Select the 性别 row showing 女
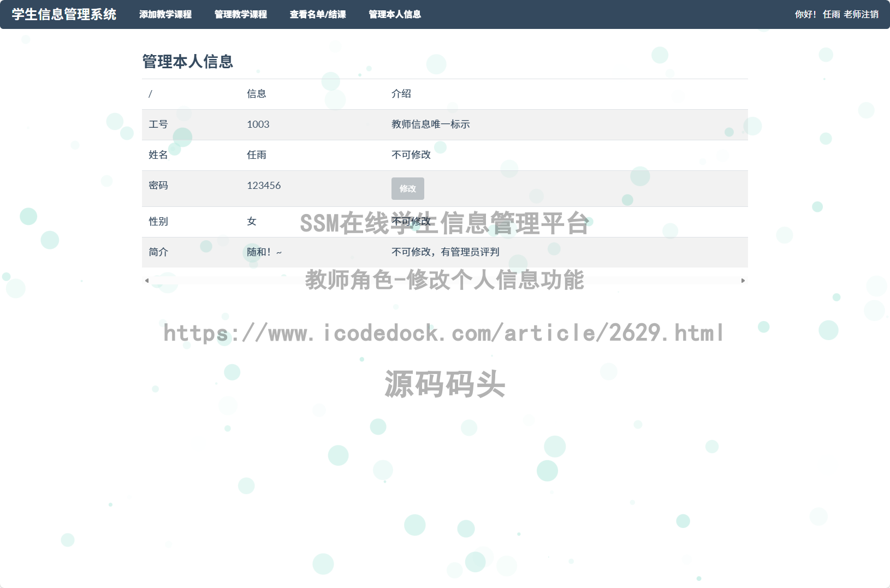The width and height of the screenshot is (890, 588). click(251, 222)
